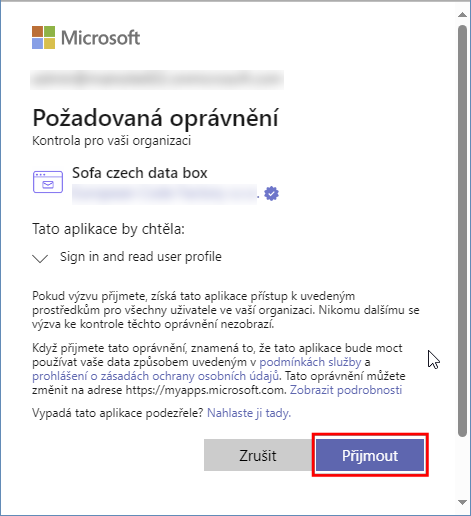Select the Sign in and read user profile permission
The width and height of the screenshot is (471, 516).
click(141, 257)
